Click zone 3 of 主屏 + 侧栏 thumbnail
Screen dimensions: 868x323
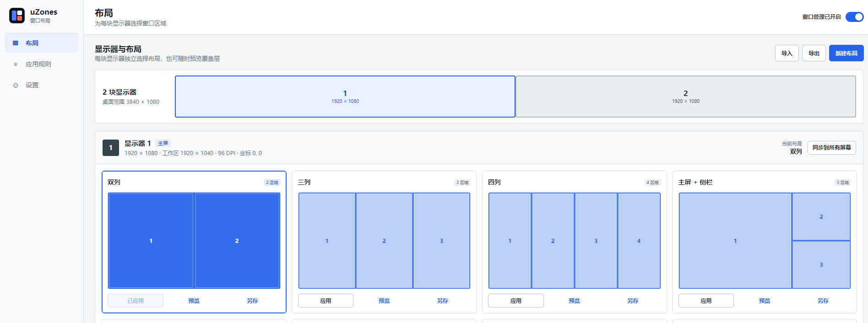click(821, 264)
